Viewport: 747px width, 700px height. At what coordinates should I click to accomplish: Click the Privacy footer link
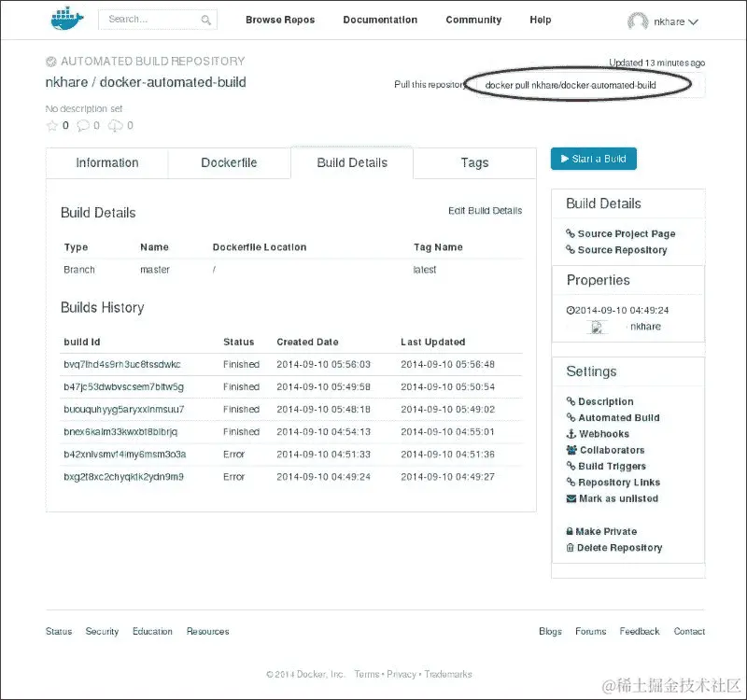(402, 674)
